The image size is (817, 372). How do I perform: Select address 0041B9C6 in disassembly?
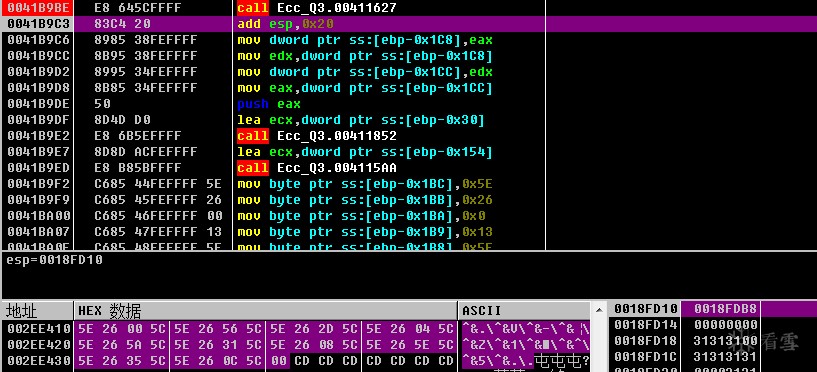[38, 40]
